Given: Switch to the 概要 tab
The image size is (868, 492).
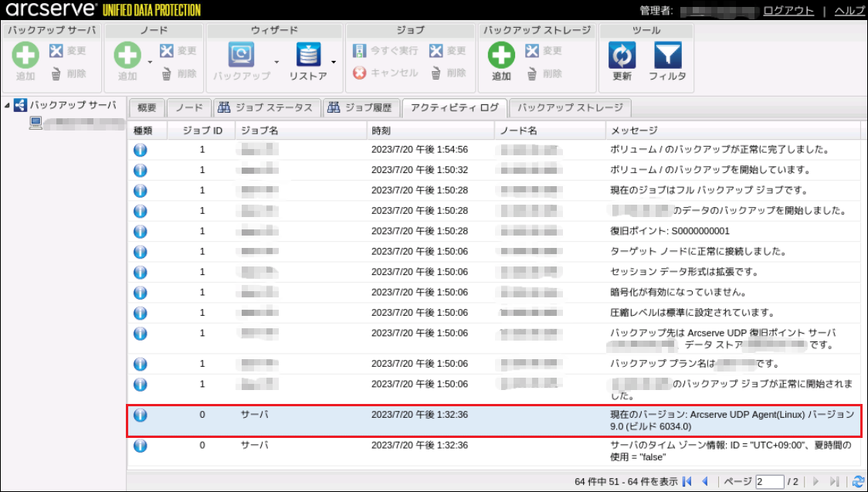Looking at the screenshot, I should coord(147,108).
